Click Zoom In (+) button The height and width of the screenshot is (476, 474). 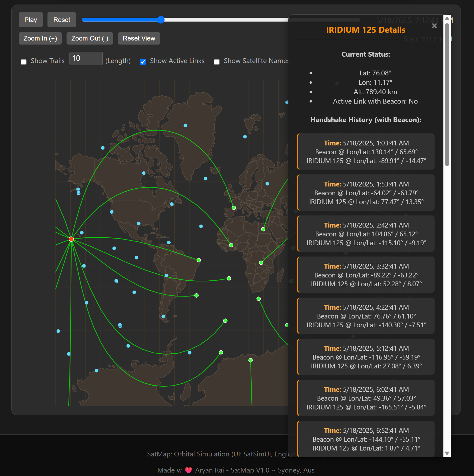(40, 38)
